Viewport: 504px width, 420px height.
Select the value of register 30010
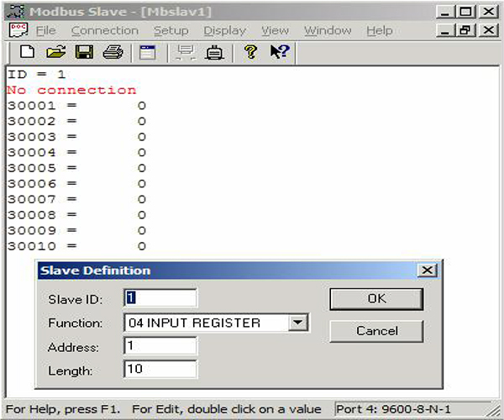(x=142, y=246)
